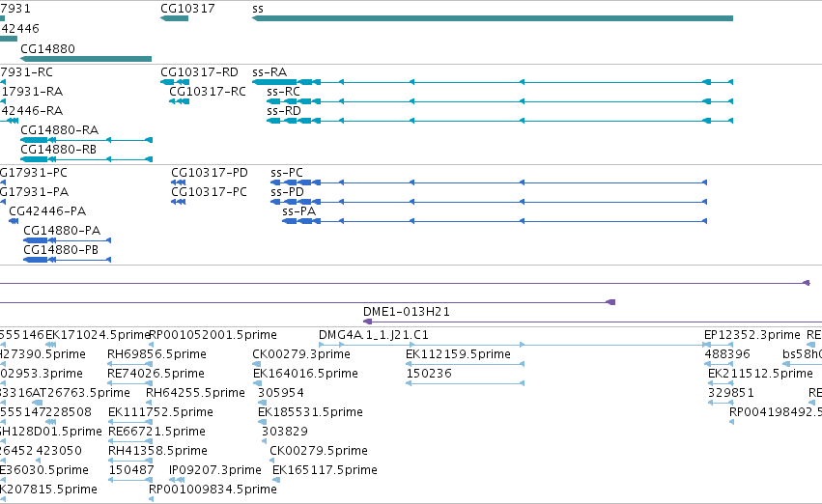Click the ss-RA transcript label
The width and height of the screenshot is (822, 504).
pos(269,71)
